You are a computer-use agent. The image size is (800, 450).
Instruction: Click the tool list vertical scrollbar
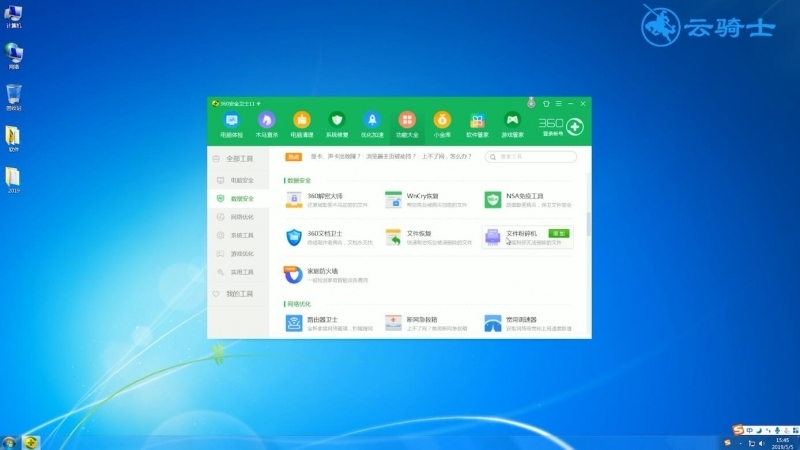click(588, 224)
